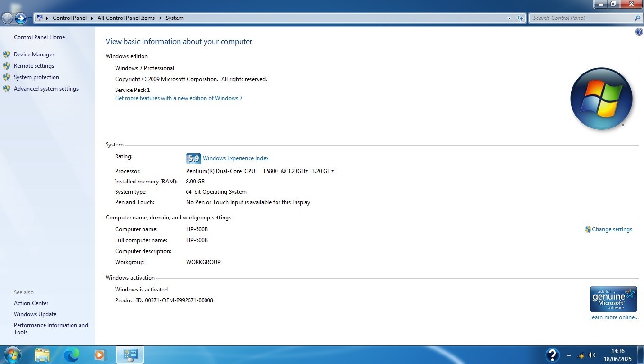Expand arrow before All Control Panel Items
The width and height of the screenshot is (644, 364).
point(92,18)
